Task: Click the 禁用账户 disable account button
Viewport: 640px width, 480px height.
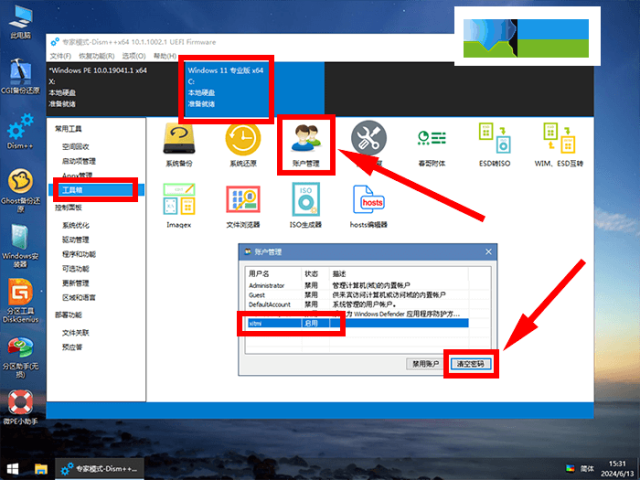Action: pos(425,364)
